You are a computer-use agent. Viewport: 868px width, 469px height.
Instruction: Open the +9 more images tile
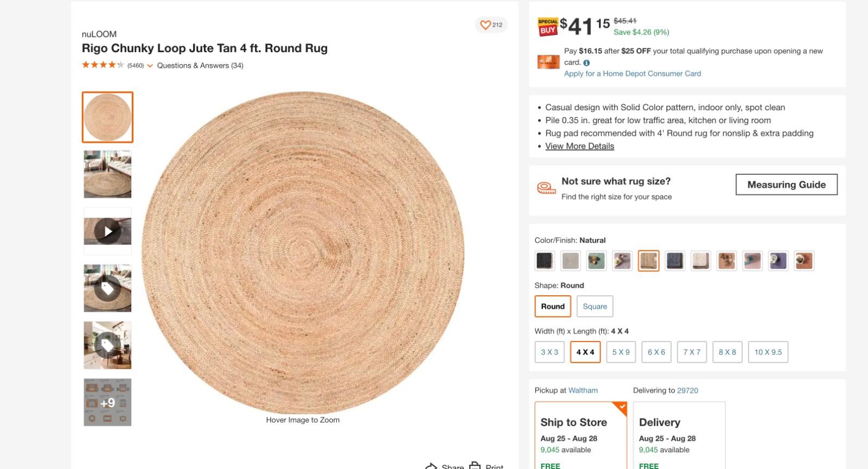tap(107, 402)
